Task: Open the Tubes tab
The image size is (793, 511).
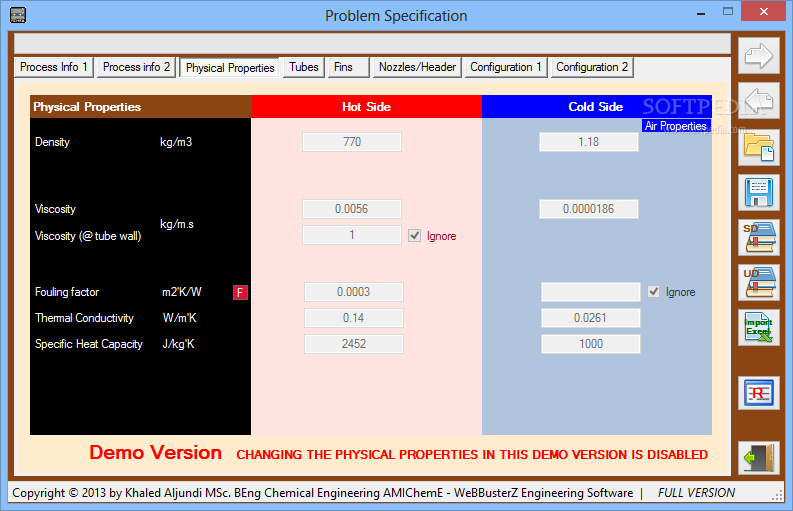Action: [x=303, y=67]
